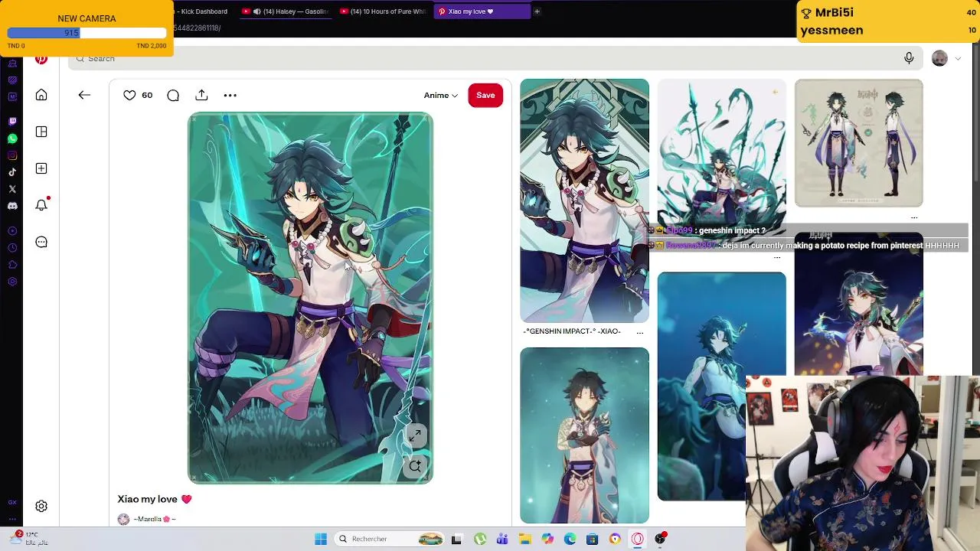Open the Opera GX sidebar settings gear
Viewport: 980px width, 551px height.
(x=12, y=282)
